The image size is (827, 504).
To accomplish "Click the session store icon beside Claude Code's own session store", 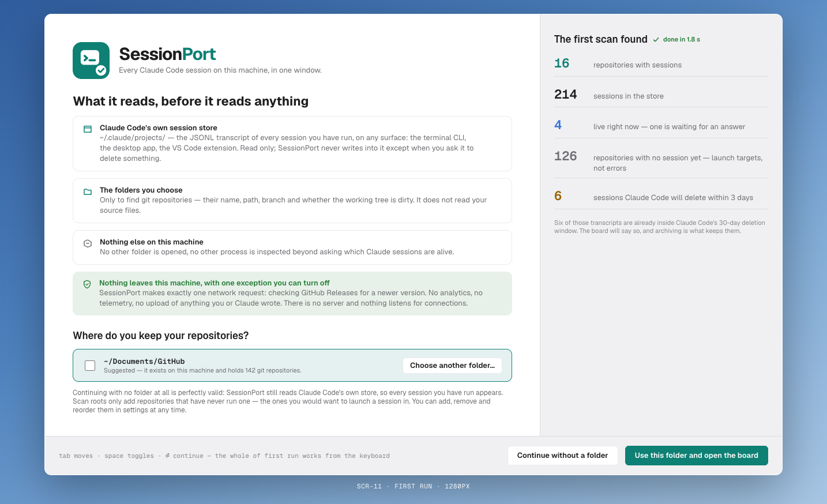I will [88, 129].
